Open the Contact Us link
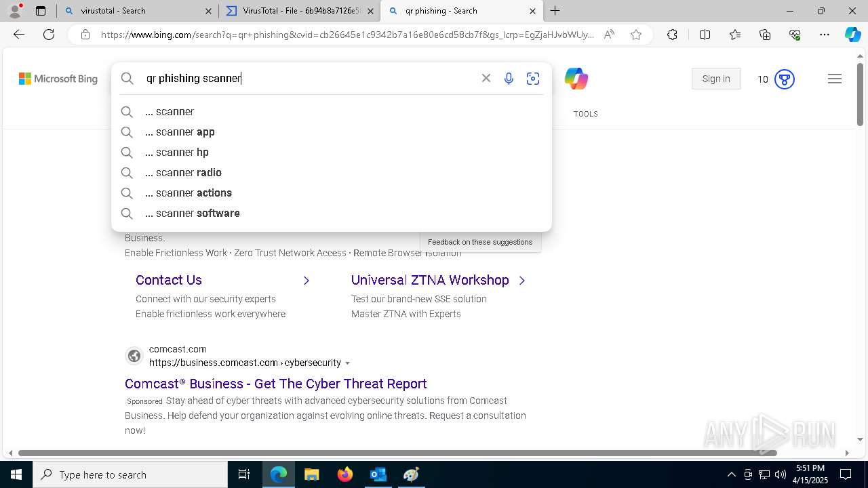 (169, 280)
